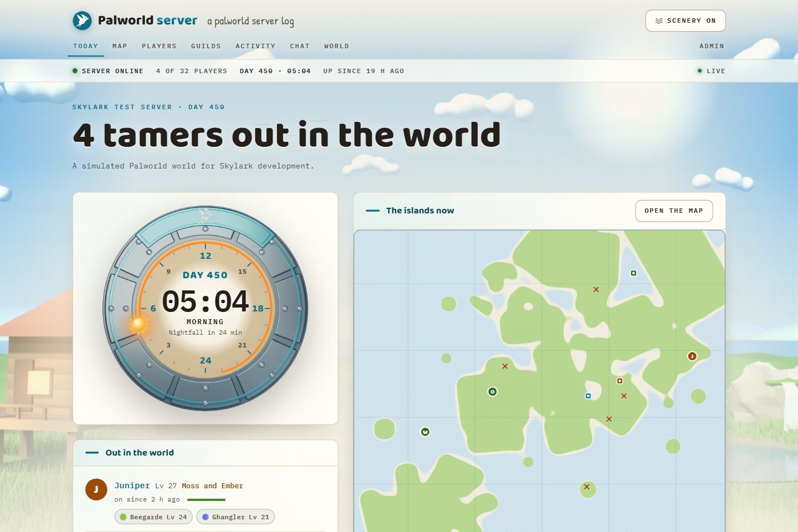Click the "on since 2 h ago" text

coord(147,499)
